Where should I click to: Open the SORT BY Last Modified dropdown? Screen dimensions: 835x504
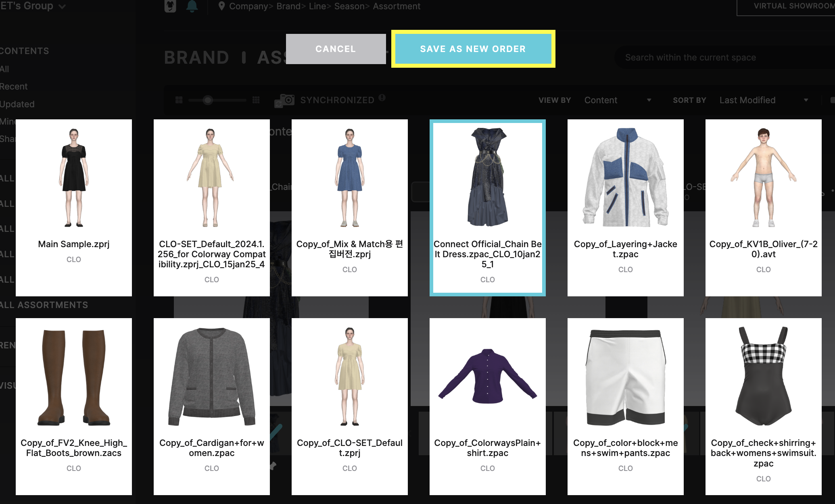[764, 100]
